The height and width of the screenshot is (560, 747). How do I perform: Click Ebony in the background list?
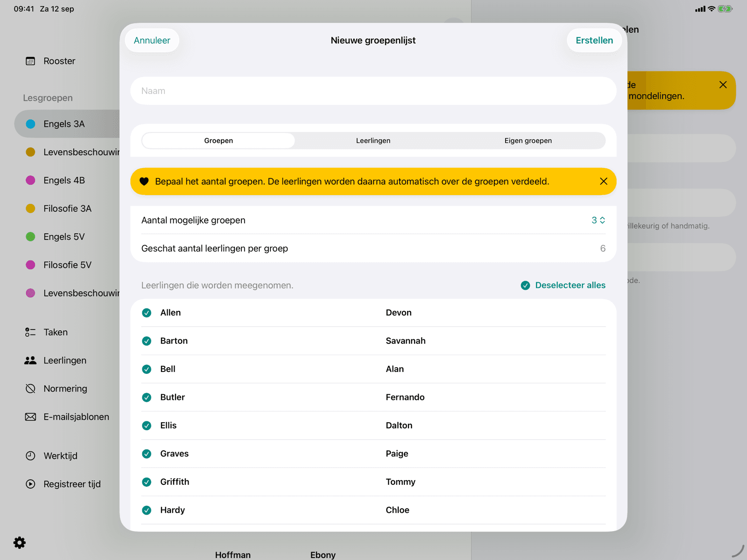323,555
